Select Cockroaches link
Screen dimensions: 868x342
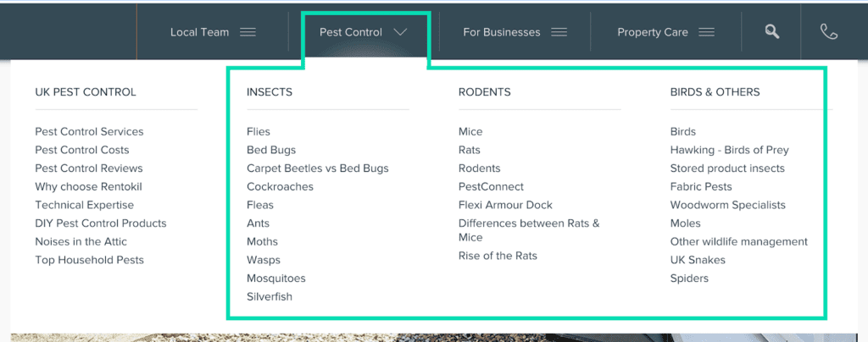[x=280, y=186]
